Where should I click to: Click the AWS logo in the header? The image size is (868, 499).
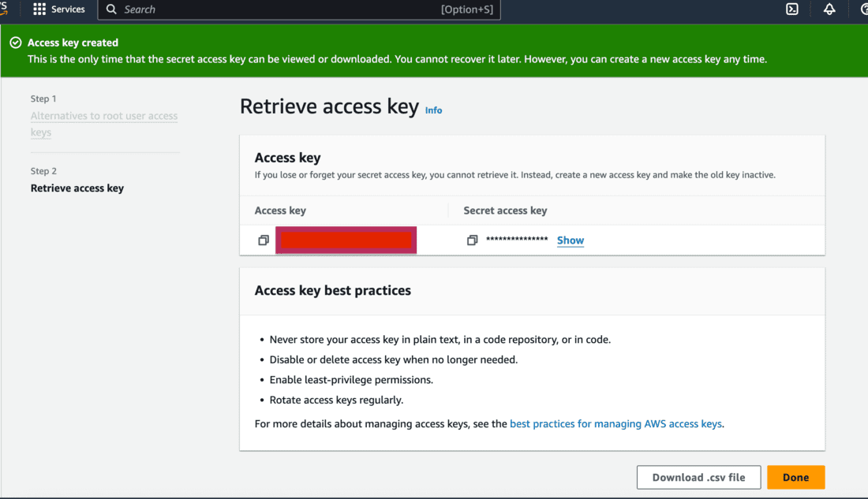click(x=3, y=9)
